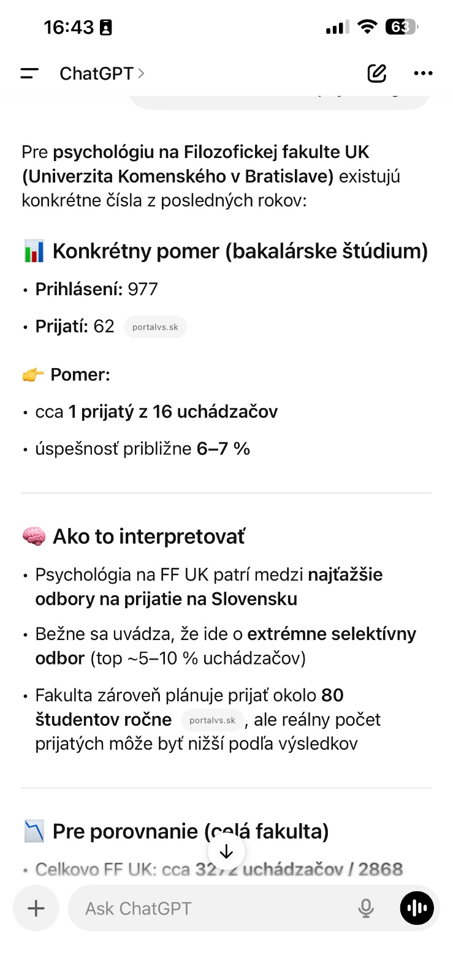Tap the brain emoji icon
The width and height of the screenshot is (453, 980).
(x=34, y=537)
